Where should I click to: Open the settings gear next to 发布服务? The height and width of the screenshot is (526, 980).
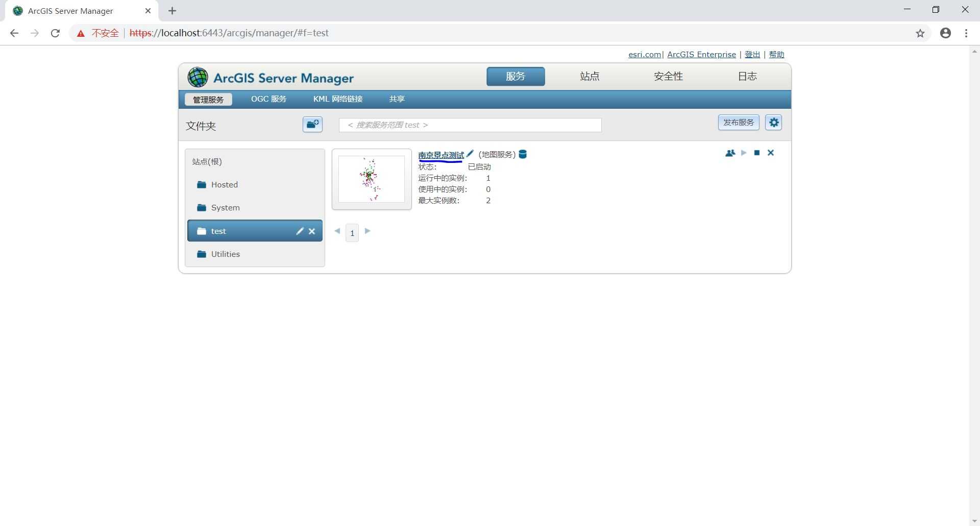pyautogui.click(x=773, y=123)
